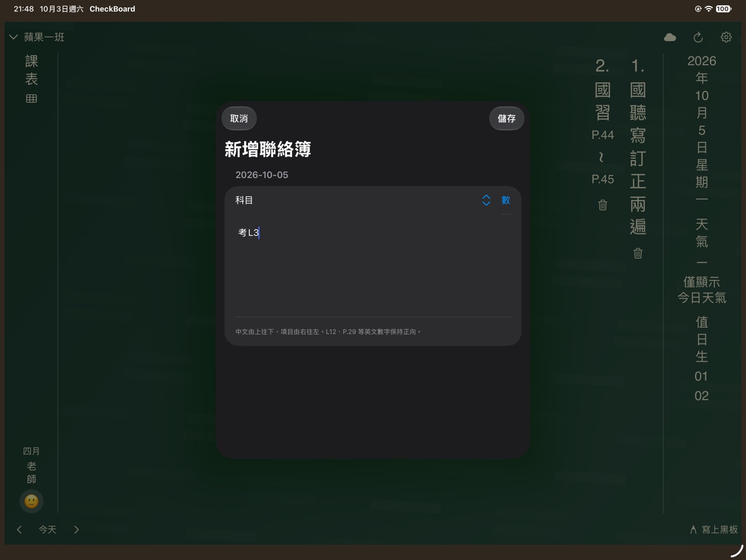The width and height of the screenshot is (746, 560).
Task: Delete item 2 國習 with its trash icon
Action: [x=603, y=205]
